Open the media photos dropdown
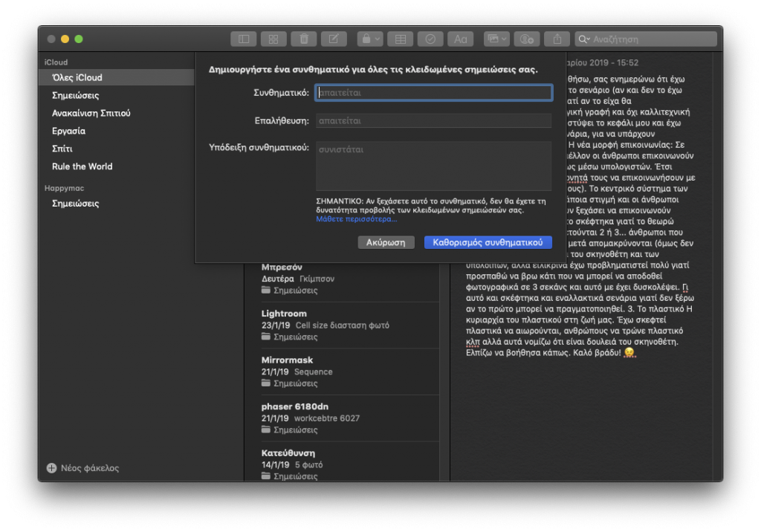761x532 pixels. 496,39
